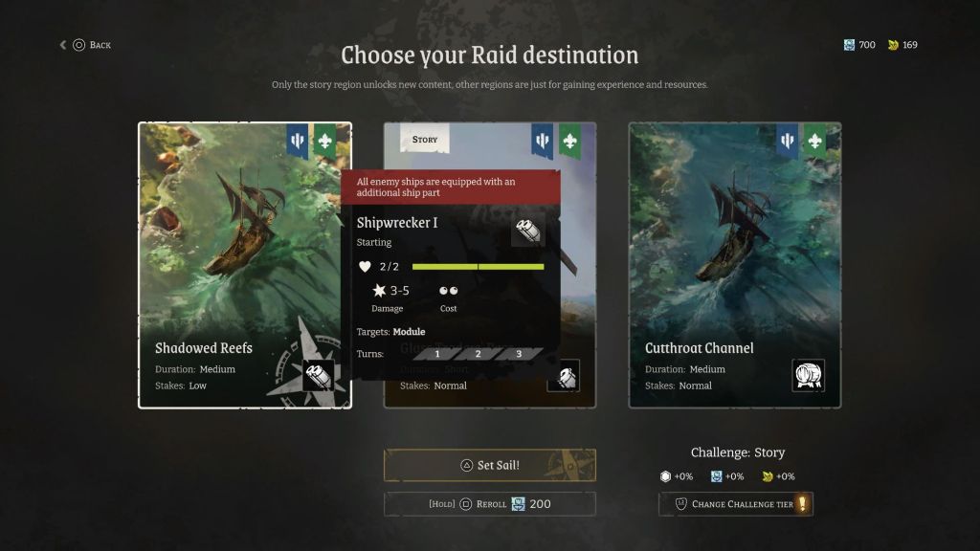The height and width of the screenshot is (551, 980).
Task: Click the Back button
Action: tap(85, 45)
